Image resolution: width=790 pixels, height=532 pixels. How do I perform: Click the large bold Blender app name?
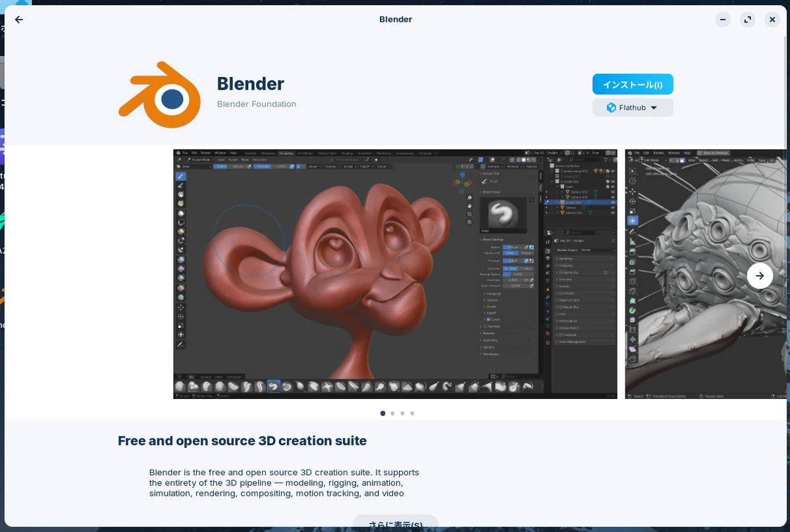250,84
